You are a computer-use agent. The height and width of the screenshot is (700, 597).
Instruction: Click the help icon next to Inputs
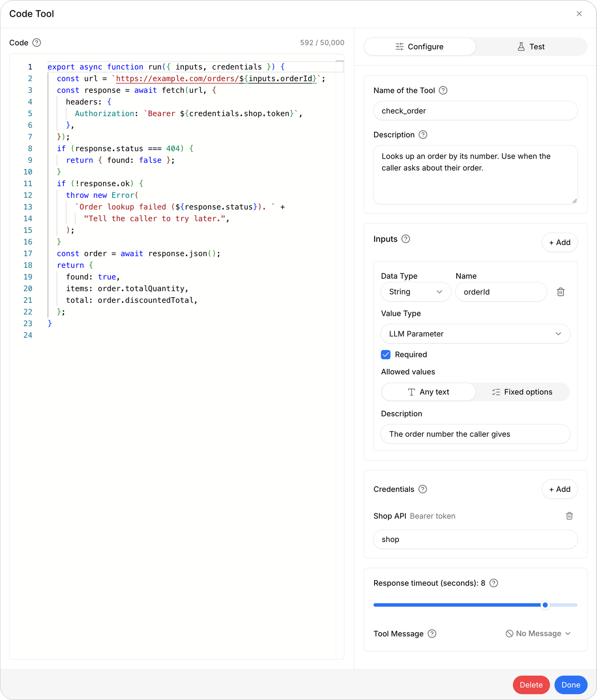[x=406, y=239]
